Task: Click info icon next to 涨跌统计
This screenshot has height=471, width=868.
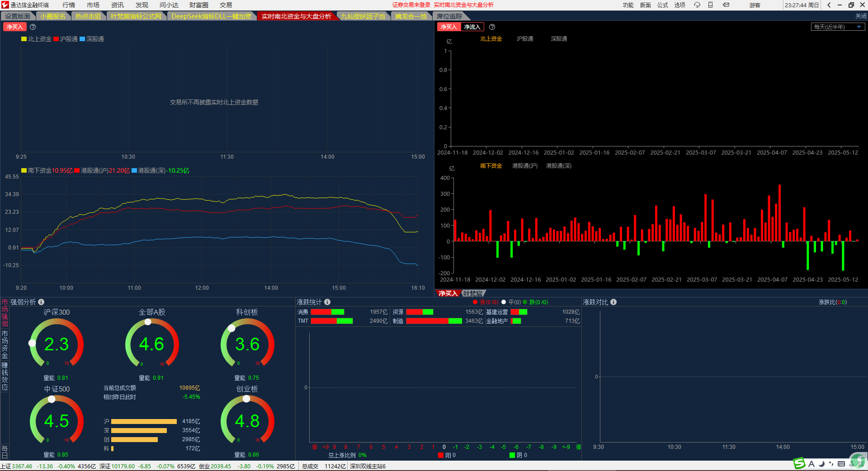Action: [x=327, y=302]
